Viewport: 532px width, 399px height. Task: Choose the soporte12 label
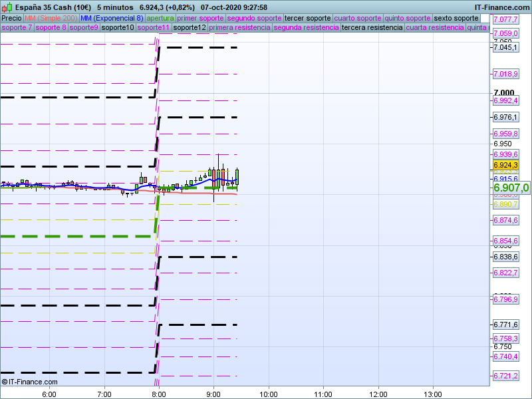pos(190,27)
